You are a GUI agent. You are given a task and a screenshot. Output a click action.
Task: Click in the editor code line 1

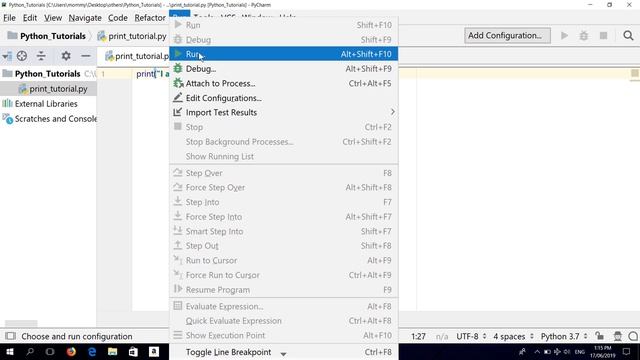pyautogui.click(x=152, y=74)
